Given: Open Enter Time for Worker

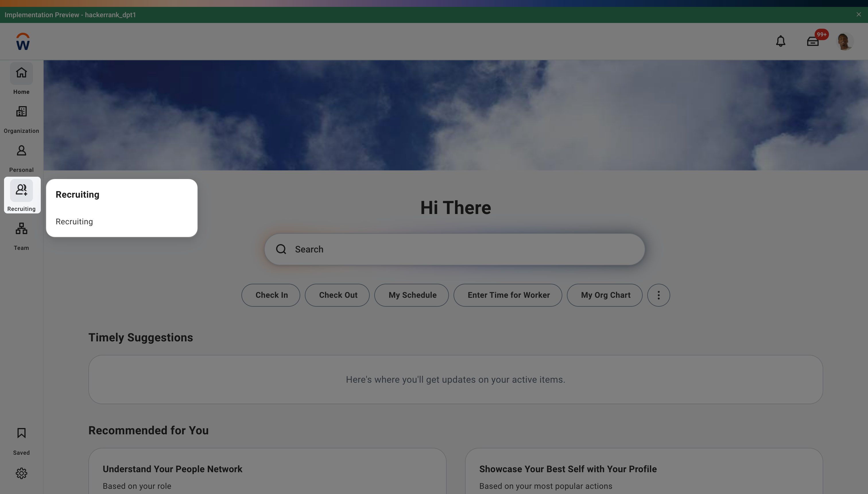Looking at the screenshot, I should (x=508, y=295).
